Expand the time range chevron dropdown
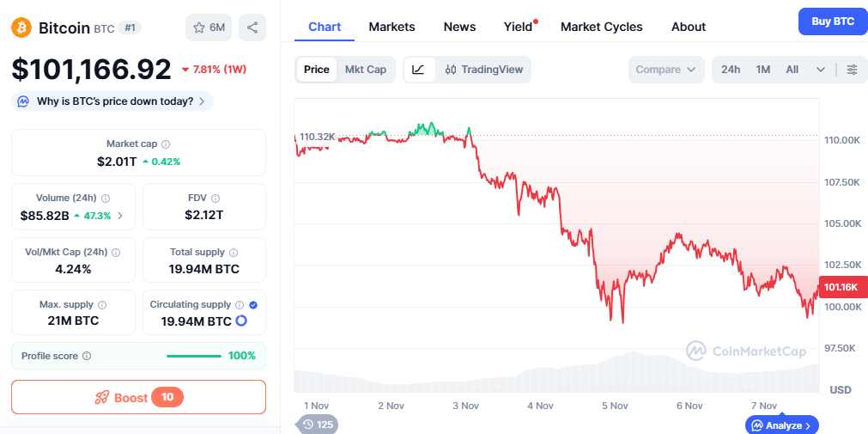868x434 pixels. (x=821, y=70)
